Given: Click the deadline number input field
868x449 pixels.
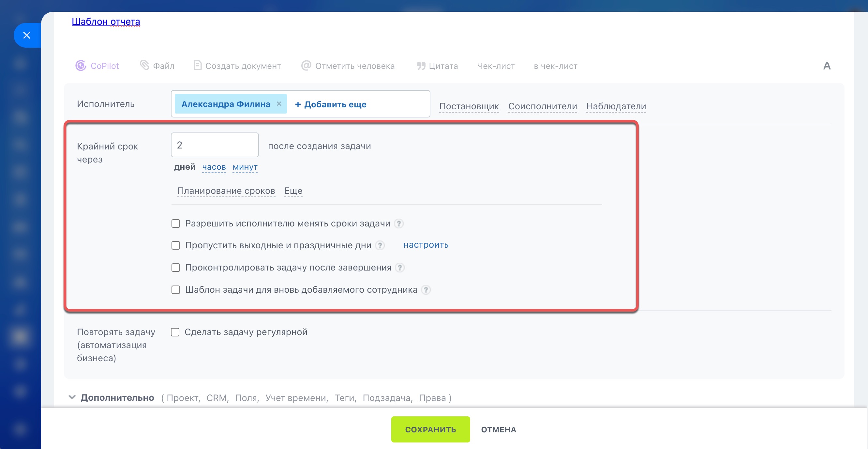Looking at the screenshot, I should click(x=215, y=145).
